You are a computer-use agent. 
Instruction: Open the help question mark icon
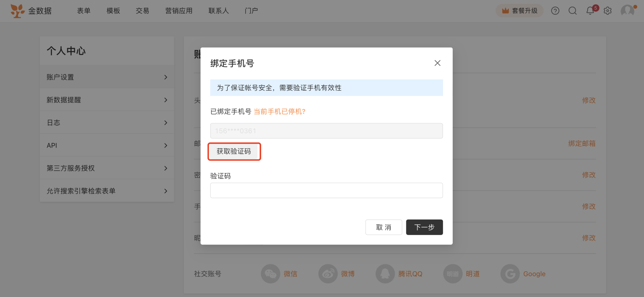click(x=555, y=11)
